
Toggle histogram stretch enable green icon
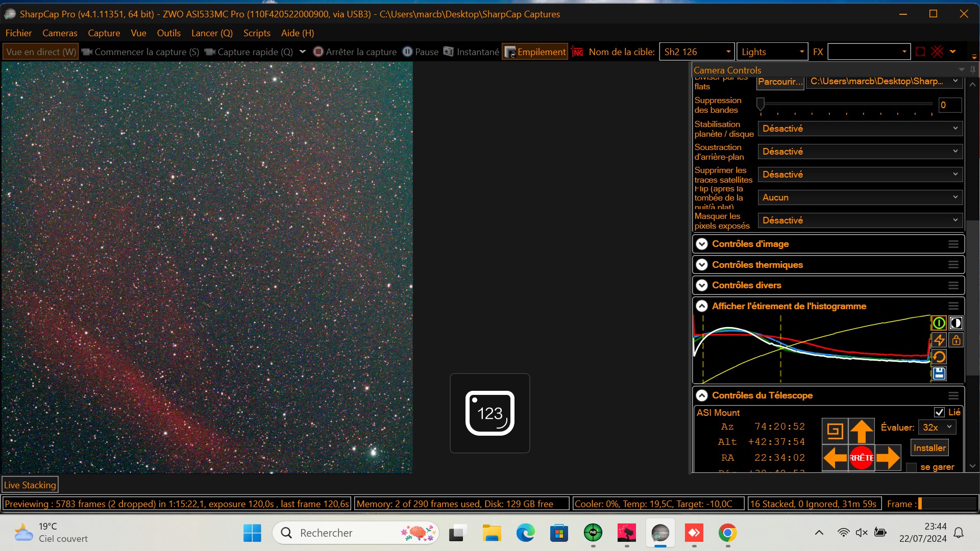[939, 323]
